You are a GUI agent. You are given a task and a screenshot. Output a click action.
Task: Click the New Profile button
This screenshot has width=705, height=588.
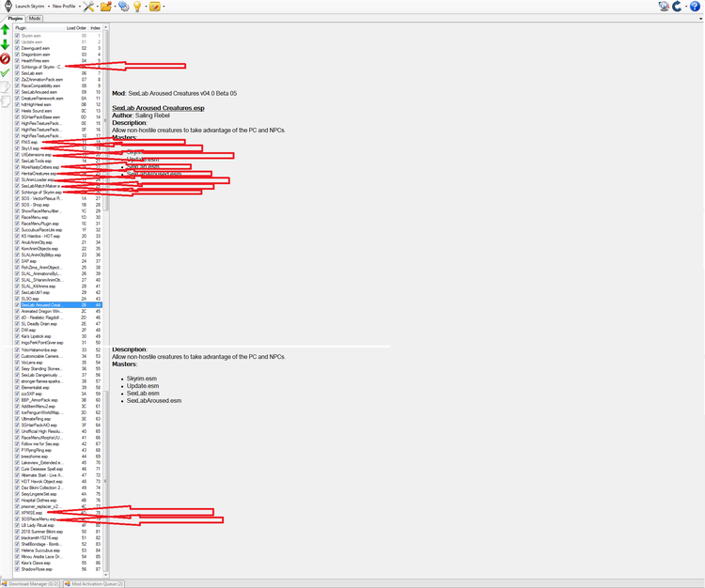coord(64,7)
